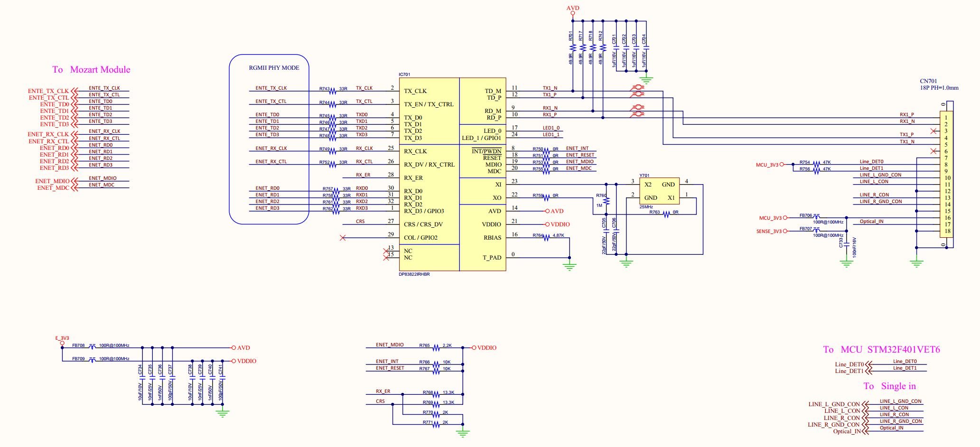Click the RBIAS pin name on IC701
This screenshot has width=980, height=447.
point(492,238)
